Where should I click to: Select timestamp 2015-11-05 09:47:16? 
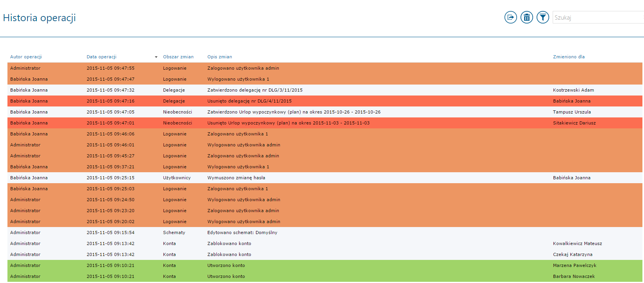pyautogui.click(x=111, y=101)
